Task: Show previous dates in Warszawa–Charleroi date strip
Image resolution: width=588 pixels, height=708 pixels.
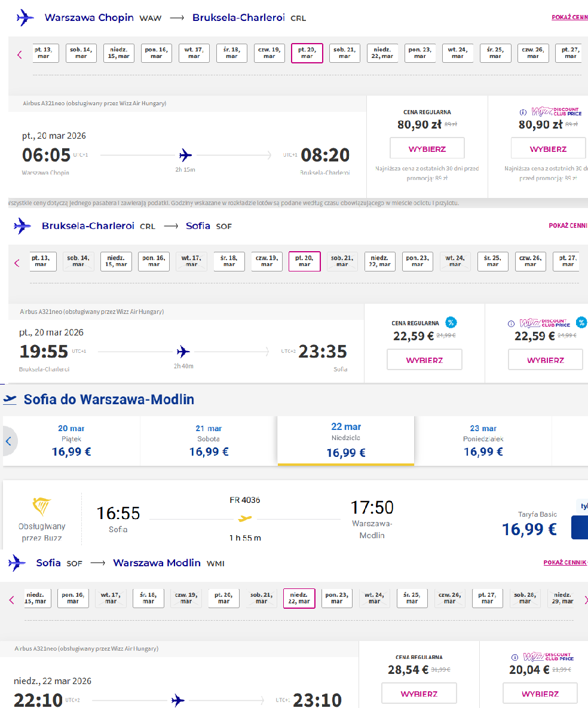Action: (x=19, y=55)
